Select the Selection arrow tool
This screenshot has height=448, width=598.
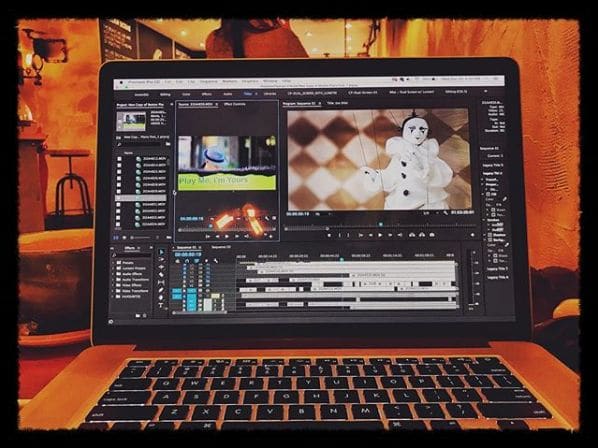click(x=161, y=252)
